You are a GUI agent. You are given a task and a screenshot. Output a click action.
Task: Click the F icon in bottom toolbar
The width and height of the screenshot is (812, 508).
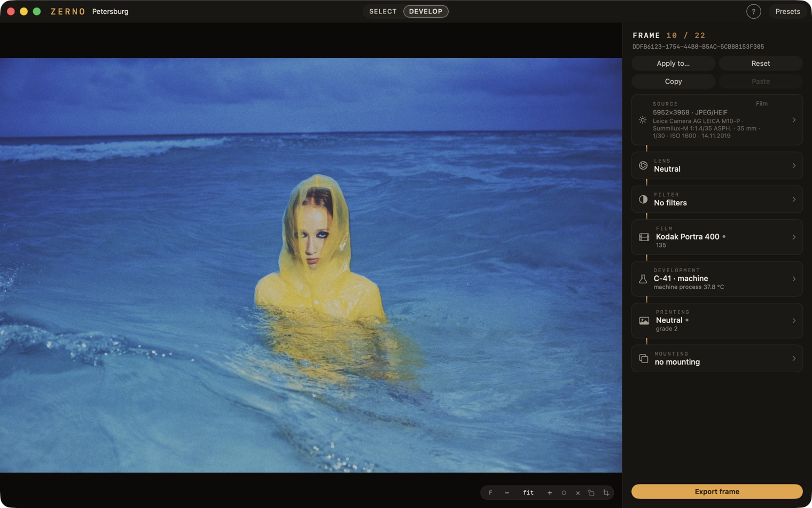click(490, 492)
